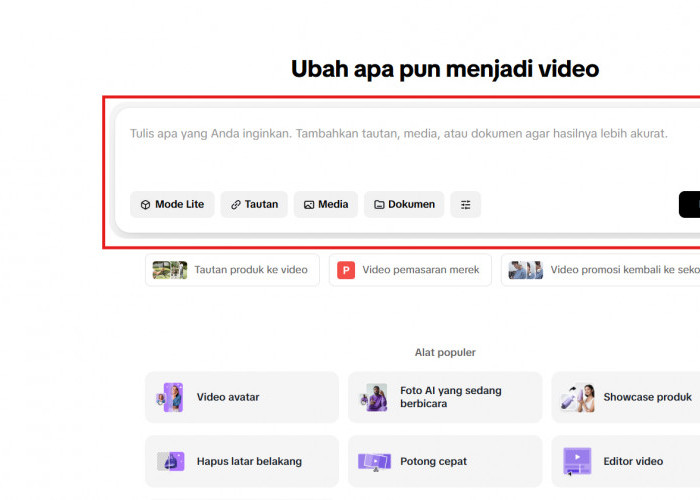Viewport: 700px width, 500px height.
Task: Open the Potong cepat tool
Action: click(x=445, y=461)
